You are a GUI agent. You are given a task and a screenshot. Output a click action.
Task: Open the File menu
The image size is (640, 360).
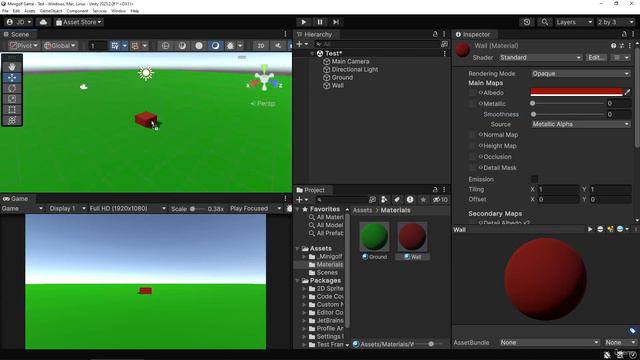(x=5, y=11)
